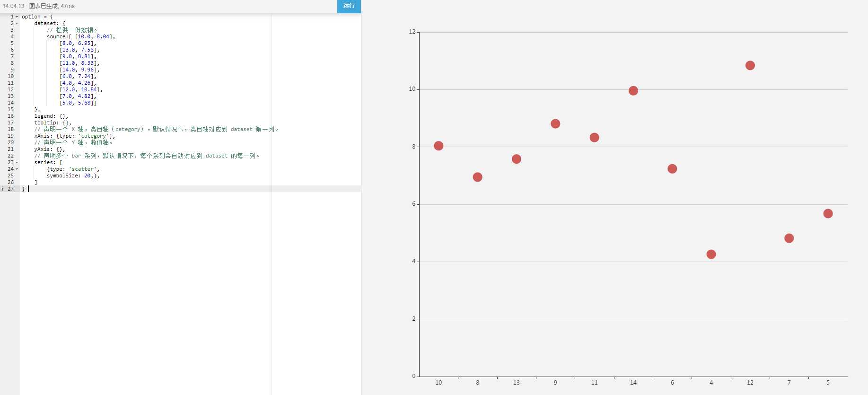Click the line number 15 in gutter

10,109
